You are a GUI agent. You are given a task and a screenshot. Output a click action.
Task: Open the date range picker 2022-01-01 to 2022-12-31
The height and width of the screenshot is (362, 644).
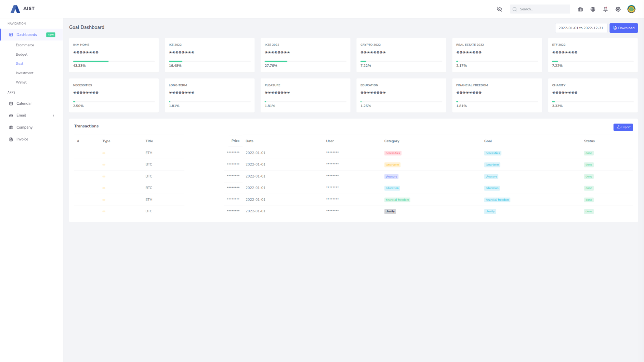[581, 28]
